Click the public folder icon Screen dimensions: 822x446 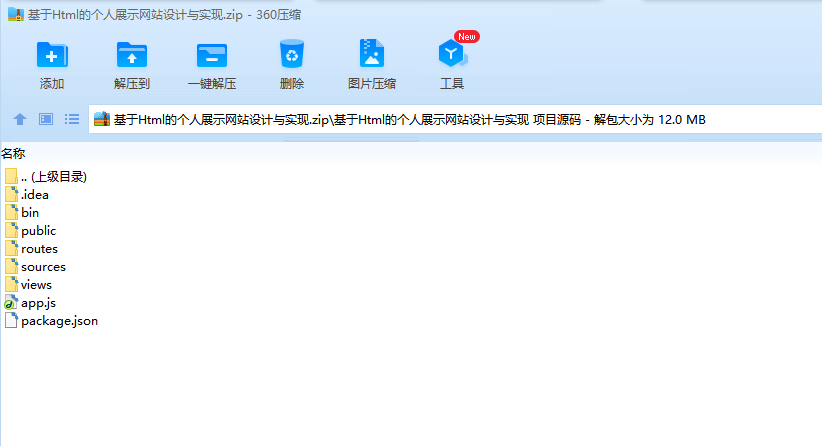[x=11, y=231]
